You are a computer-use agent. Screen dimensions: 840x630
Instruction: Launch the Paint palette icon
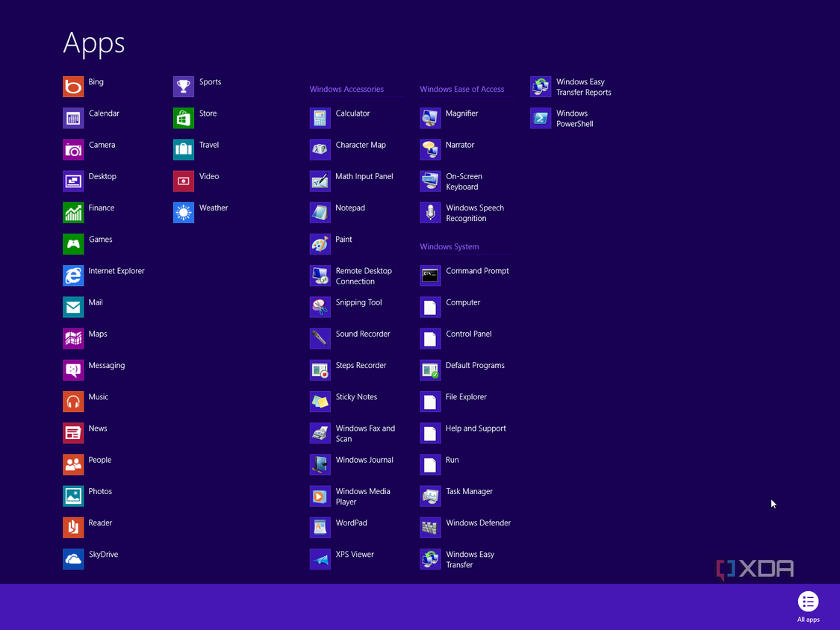320,244
